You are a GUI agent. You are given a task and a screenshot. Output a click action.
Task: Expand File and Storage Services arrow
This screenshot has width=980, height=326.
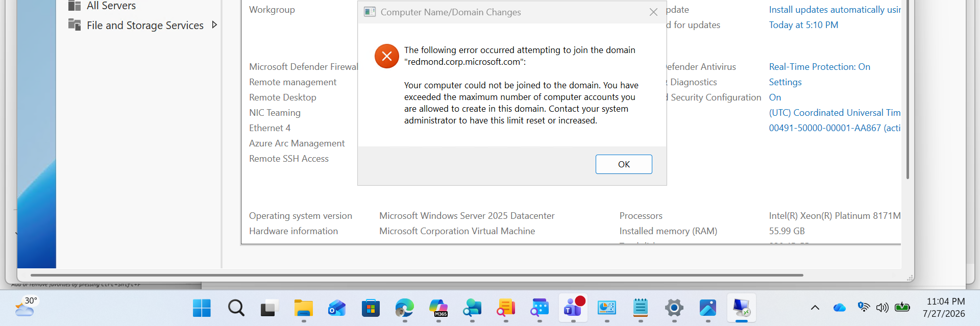coord(214,24)
